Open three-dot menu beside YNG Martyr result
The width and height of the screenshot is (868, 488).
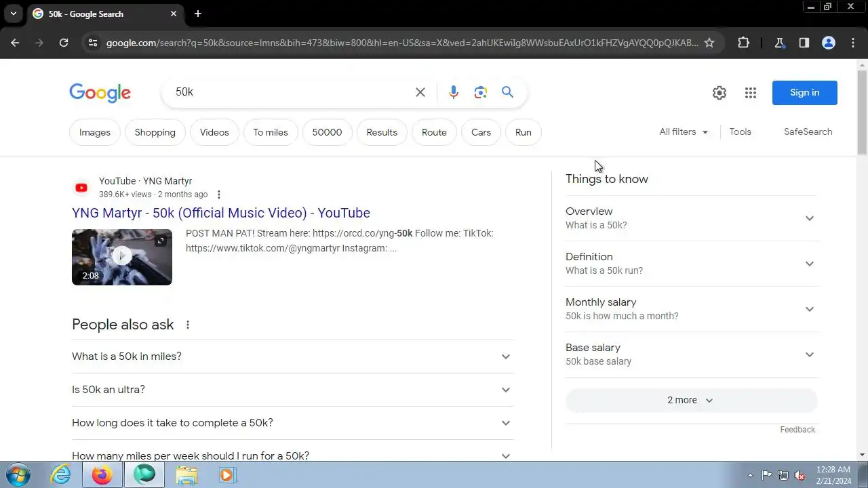tap(218, 195)
